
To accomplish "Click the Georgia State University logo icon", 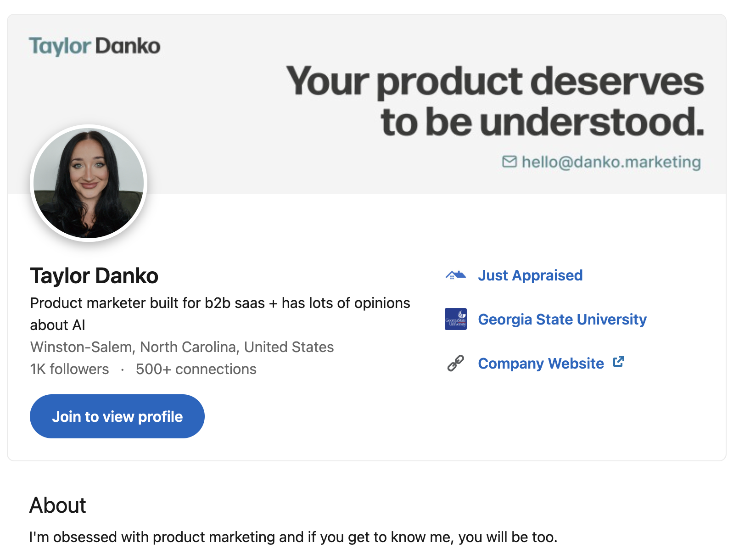I will (x=456, y=319).
